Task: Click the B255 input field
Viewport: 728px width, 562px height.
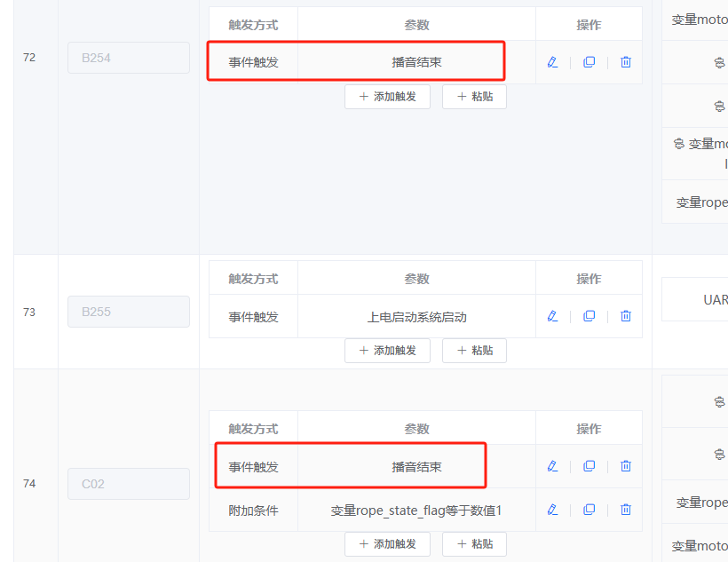Action: 128,312
